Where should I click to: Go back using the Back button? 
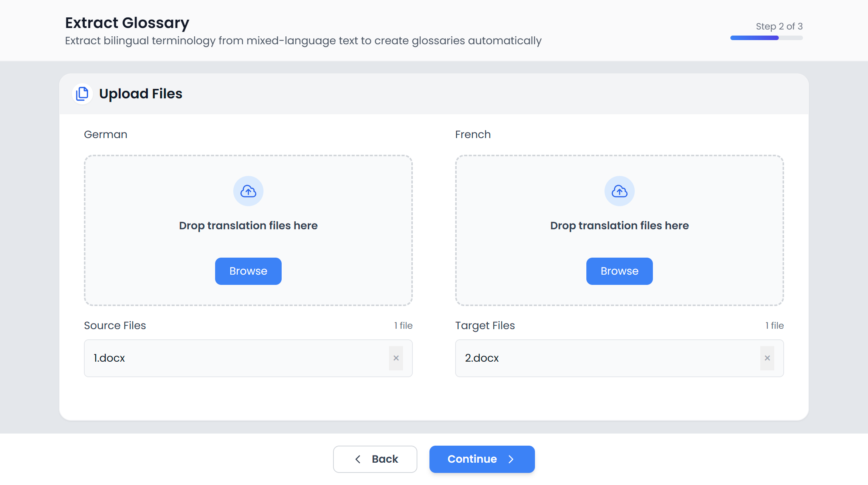point(375,459)
